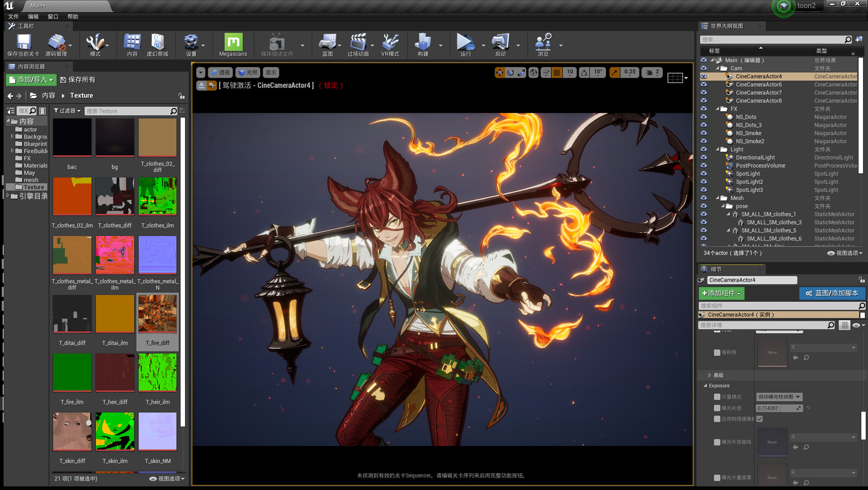Viewport: 868px width, 490px height.
Task: Toggle the metering mode override checkbox
Action: click(x=717, y=397)
